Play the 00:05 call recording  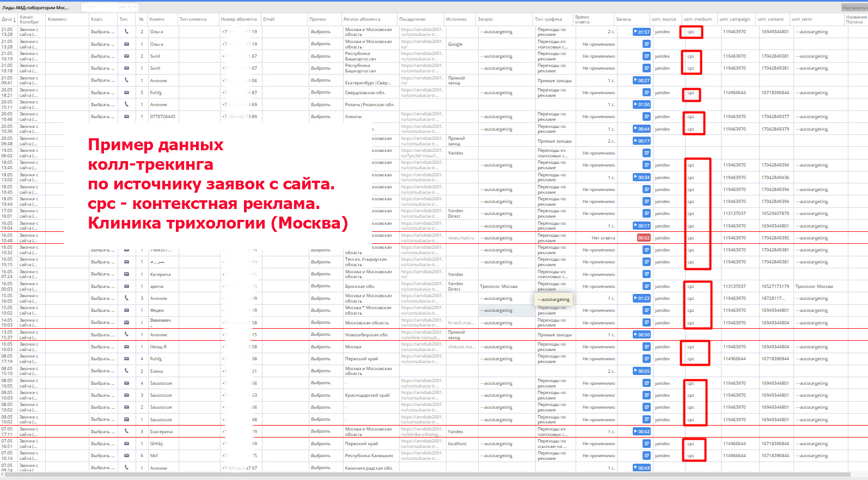pyautogui.click(x=641, y=371)
